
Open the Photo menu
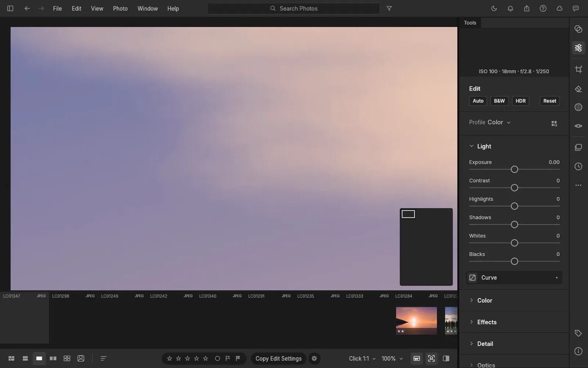(120, 8)
